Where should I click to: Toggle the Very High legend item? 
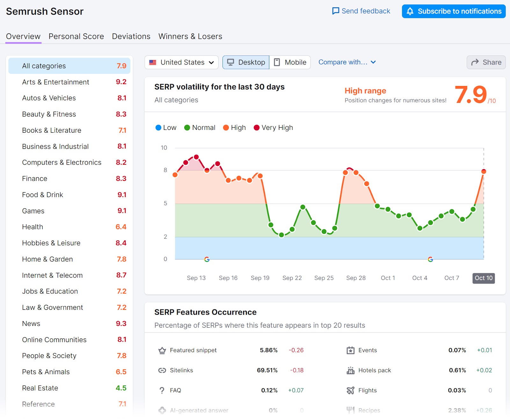(273, 127)
